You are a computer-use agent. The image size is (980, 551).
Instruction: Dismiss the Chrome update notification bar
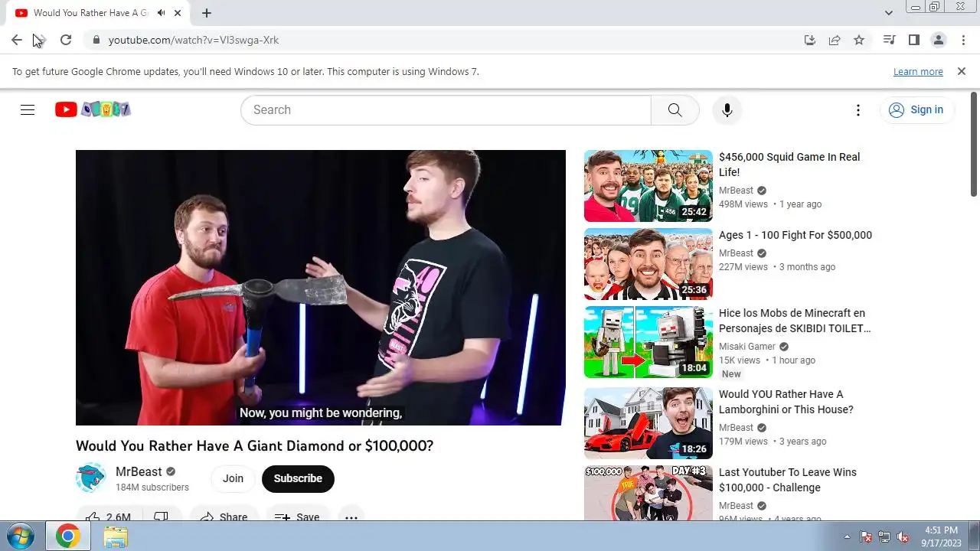(x=962, y=71)
